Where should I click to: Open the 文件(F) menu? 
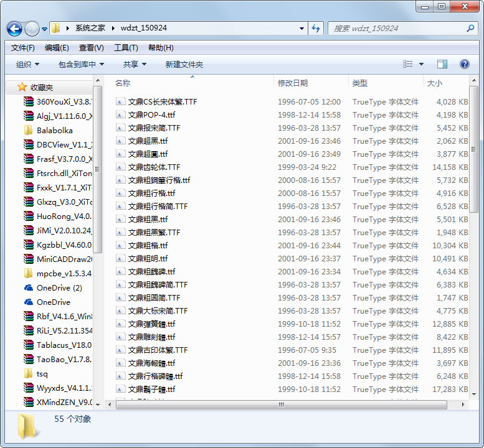(x=22, y=48)
